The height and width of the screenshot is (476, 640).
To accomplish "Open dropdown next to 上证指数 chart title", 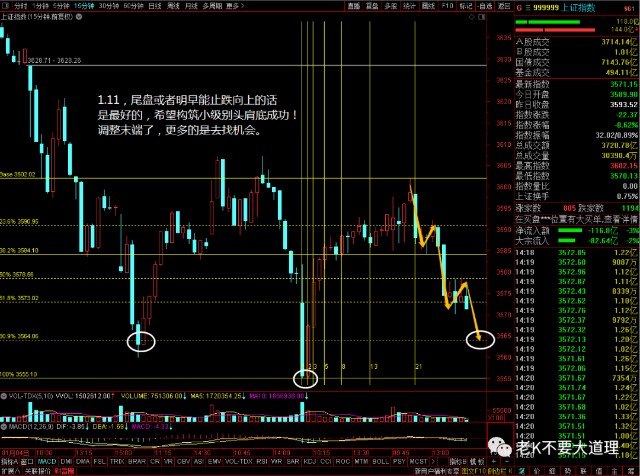I will pyautogui.click(x=79, y=17).
